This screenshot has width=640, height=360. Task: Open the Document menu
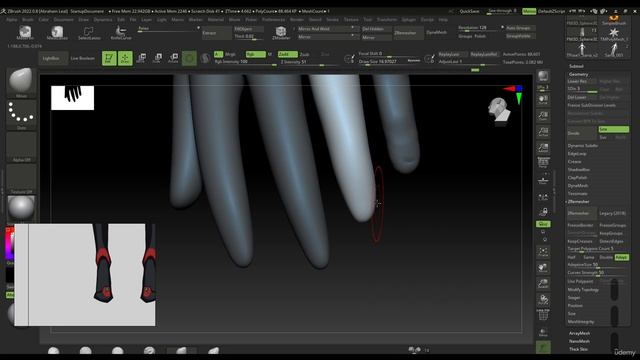pyautogui.click(x=64, y=20)
